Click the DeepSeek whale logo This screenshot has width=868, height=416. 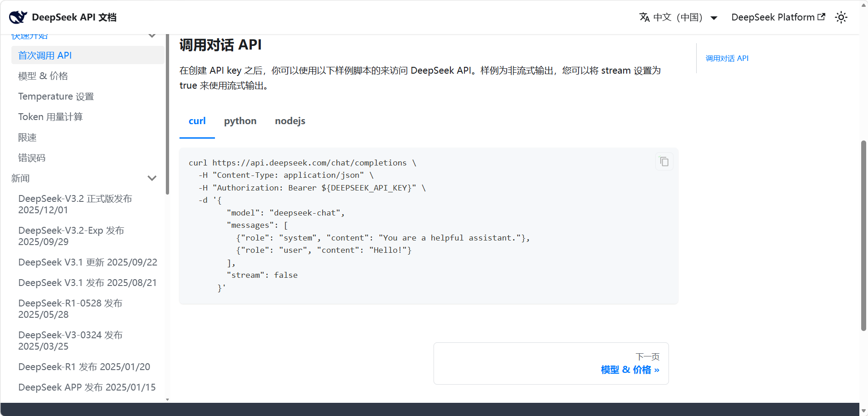18,17
